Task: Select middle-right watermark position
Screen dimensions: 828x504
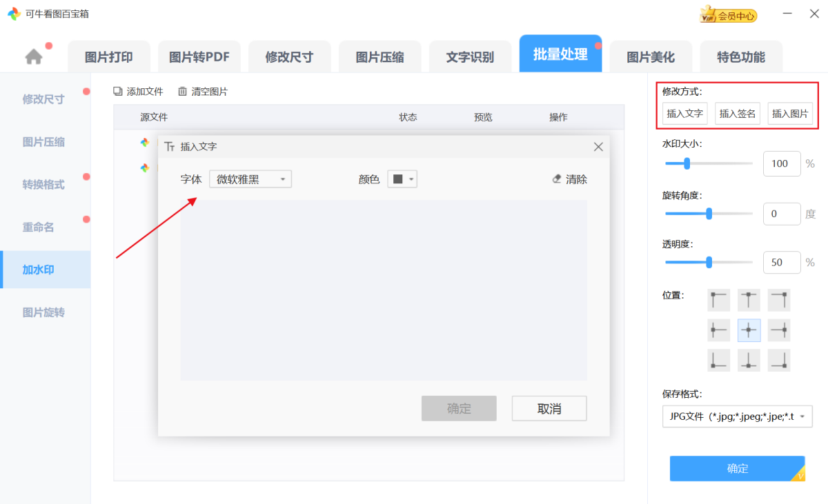Action: 779,330
